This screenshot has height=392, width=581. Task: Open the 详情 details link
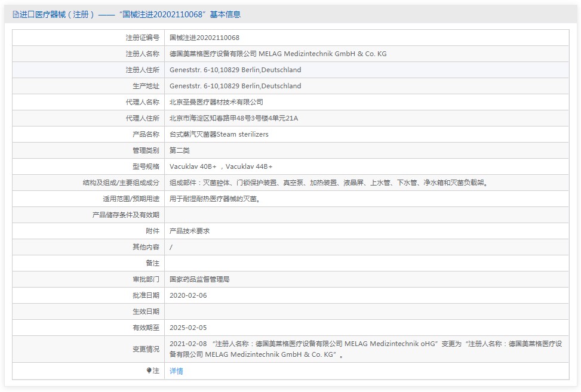pos(176,371)
